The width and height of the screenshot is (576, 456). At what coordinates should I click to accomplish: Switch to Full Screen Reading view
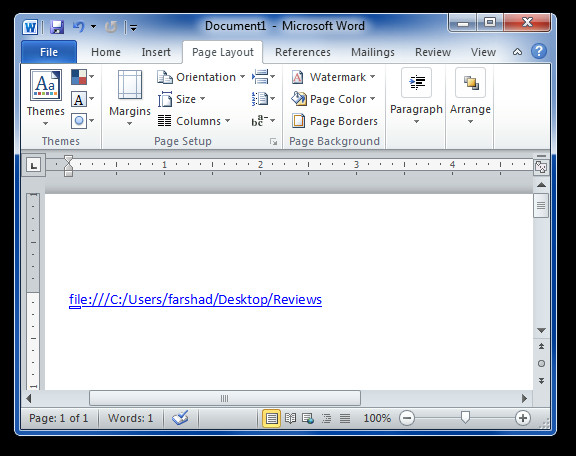pos(290,418)
